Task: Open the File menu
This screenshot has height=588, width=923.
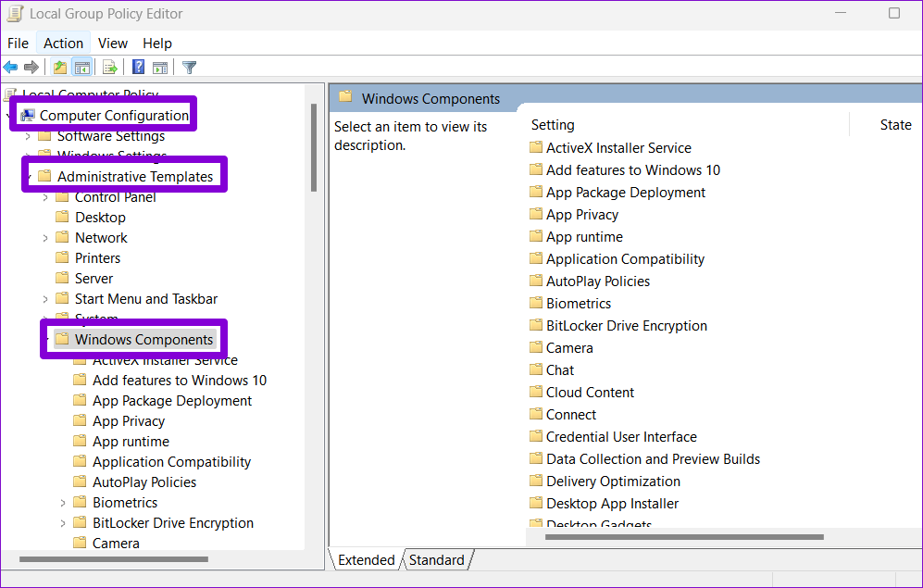Action: [x=18, y=44]
